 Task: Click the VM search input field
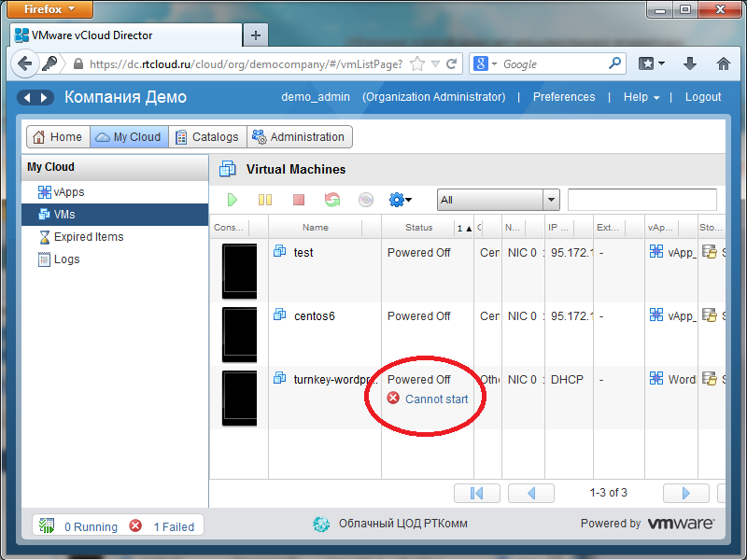pyautogui.click(x=642, y=200)
